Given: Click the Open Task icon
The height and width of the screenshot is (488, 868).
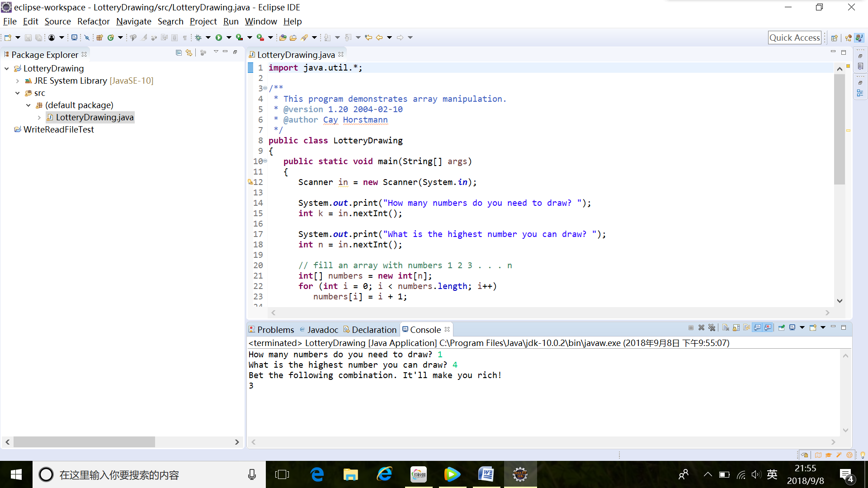Looking at the screenshot, I should point(293,38).
